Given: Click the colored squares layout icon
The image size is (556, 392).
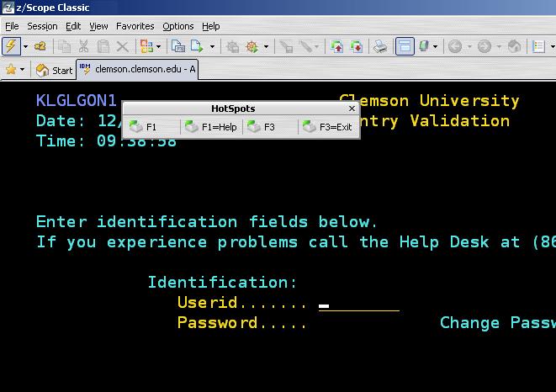Looking at the screenshot, I should click(146, 46).
